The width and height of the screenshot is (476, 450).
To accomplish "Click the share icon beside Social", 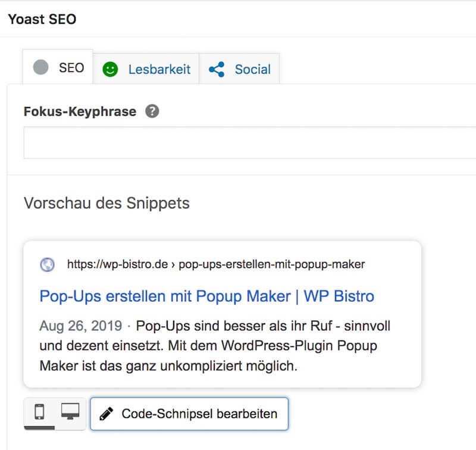I will 217,69.
